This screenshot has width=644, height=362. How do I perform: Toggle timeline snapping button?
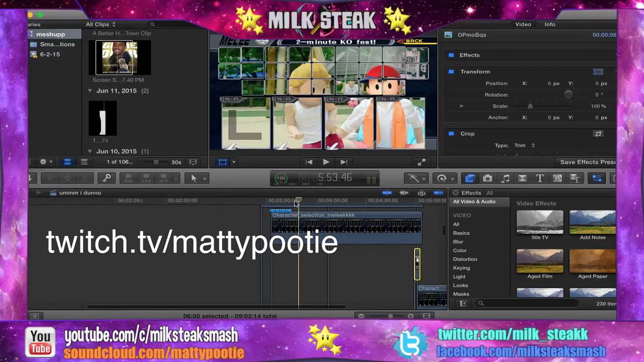(439, 193)
